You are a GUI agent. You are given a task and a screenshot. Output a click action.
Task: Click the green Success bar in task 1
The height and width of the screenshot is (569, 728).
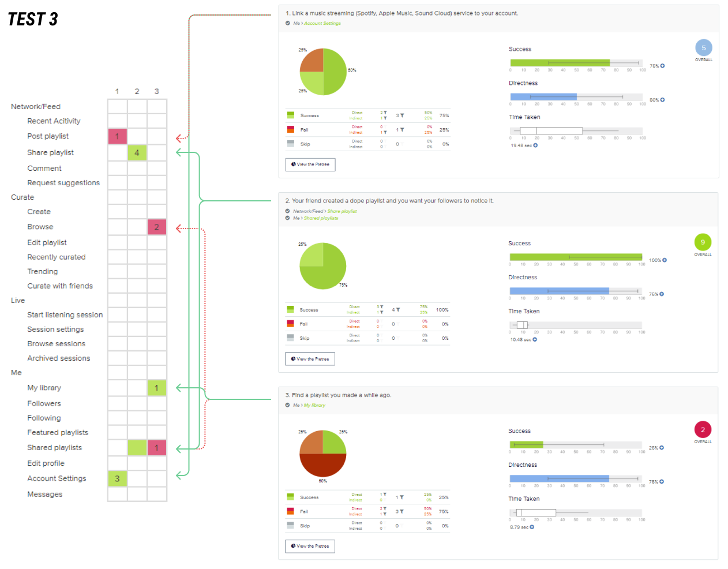pos(560,63)
